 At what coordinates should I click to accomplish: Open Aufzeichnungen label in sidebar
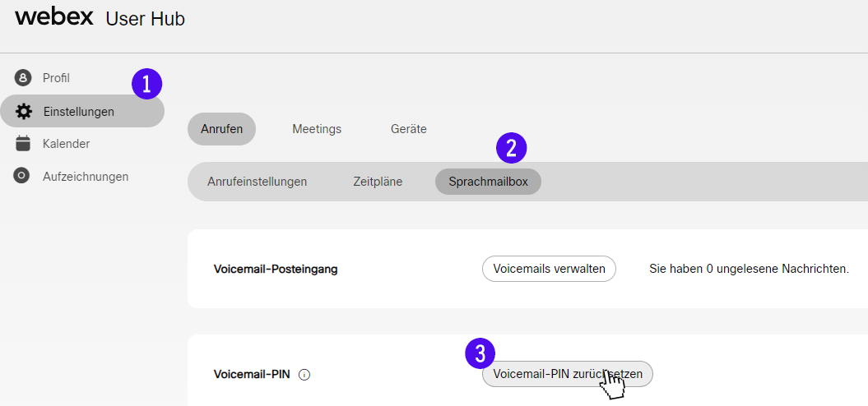click(x=86, y=177)
